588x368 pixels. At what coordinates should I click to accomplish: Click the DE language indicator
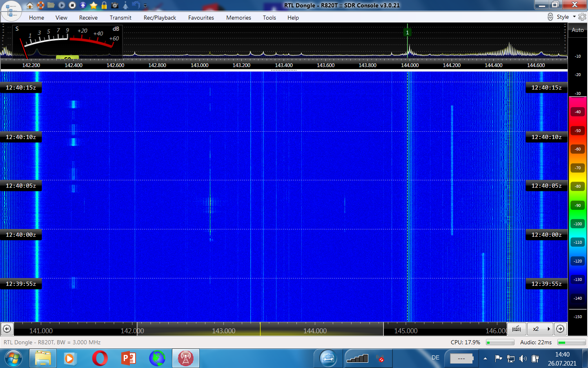click(x=436, y=357)
